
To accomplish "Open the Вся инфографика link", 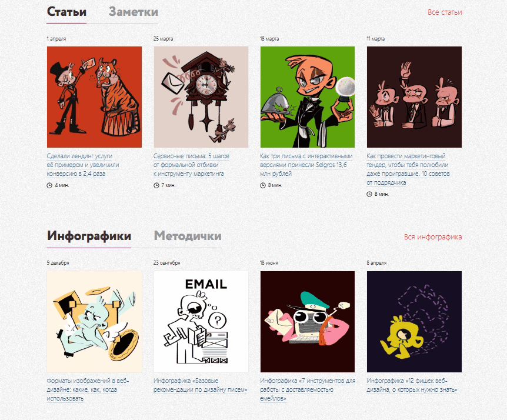I will pyautogui.click(x=433, y=237).
